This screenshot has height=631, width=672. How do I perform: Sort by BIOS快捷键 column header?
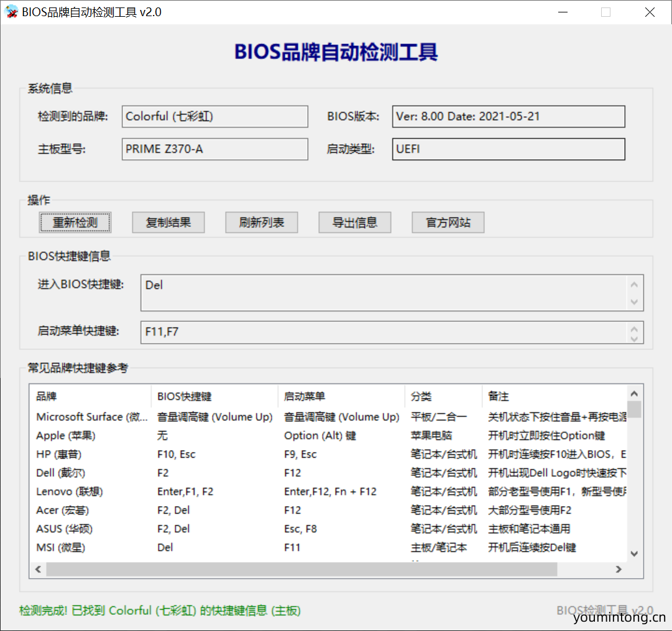pos(214,397)
